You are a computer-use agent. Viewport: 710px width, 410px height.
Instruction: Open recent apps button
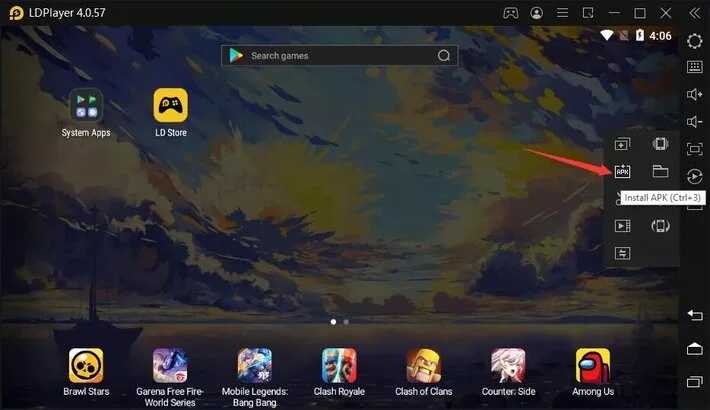(x=694, y=382)
